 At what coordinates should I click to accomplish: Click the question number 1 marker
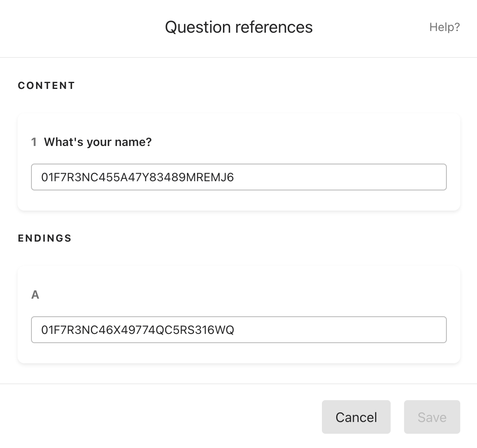click(x=34, y=142)
